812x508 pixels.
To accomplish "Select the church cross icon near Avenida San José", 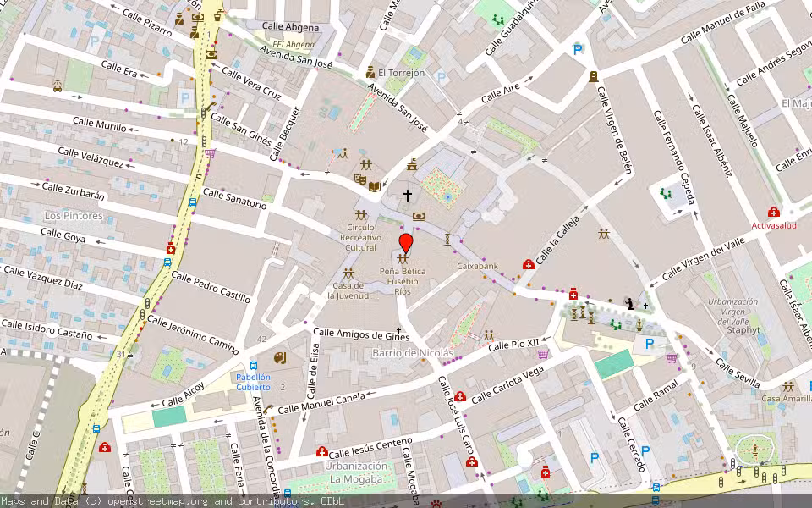I will (408, 195).
